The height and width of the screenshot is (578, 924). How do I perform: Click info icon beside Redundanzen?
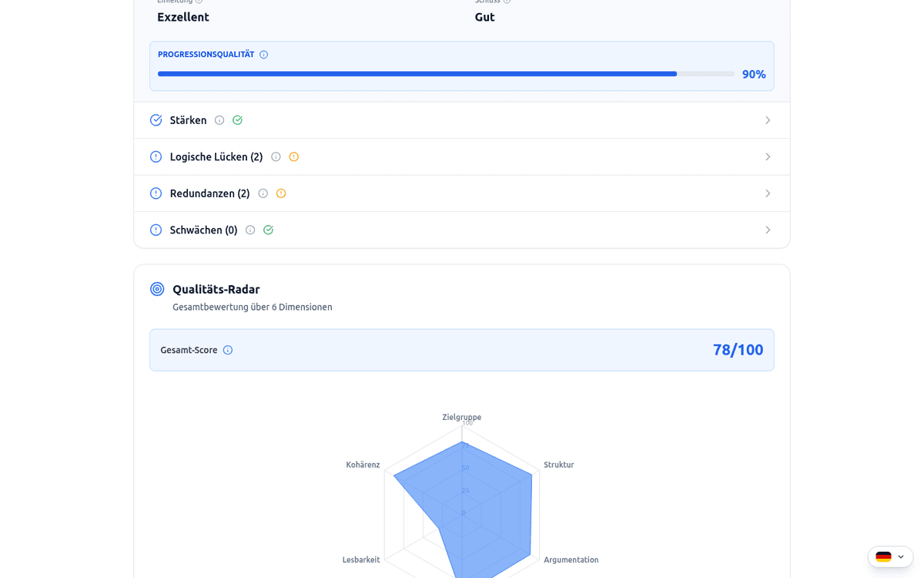click(263, 193)
